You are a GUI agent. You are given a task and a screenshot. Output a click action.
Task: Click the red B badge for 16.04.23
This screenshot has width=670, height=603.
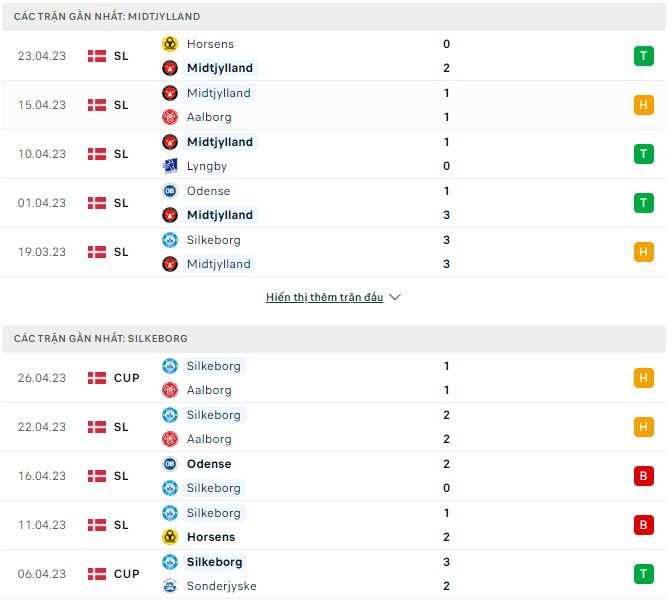click(x=643, y=476)
